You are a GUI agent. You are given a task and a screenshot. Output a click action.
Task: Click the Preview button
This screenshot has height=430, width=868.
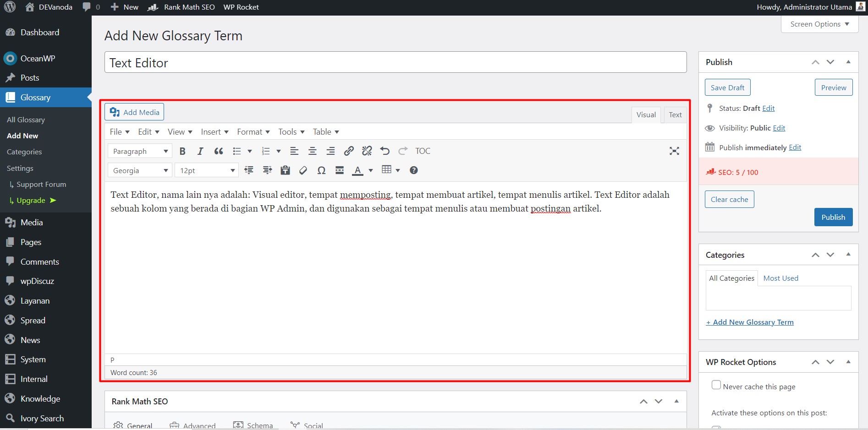pyautogui.click(x=834, y=87)
